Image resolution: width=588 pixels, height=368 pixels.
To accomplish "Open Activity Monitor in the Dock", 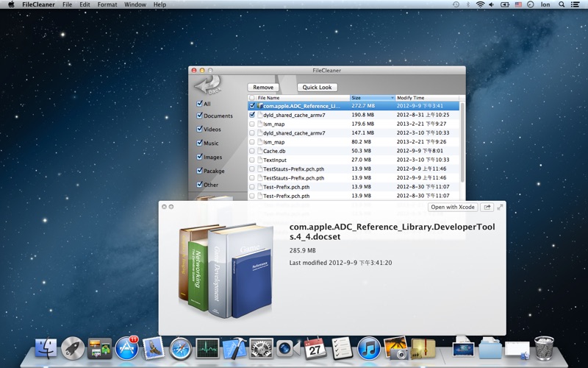I will tap(207, 348).
